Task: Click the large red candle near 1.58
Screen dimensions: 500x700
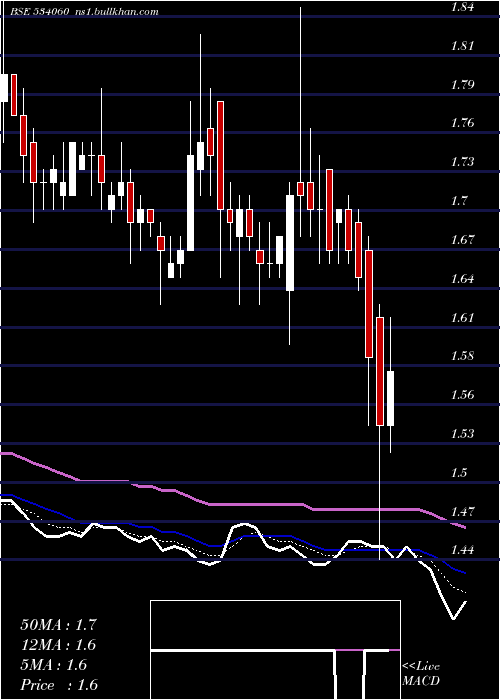Action: (369, 304)
